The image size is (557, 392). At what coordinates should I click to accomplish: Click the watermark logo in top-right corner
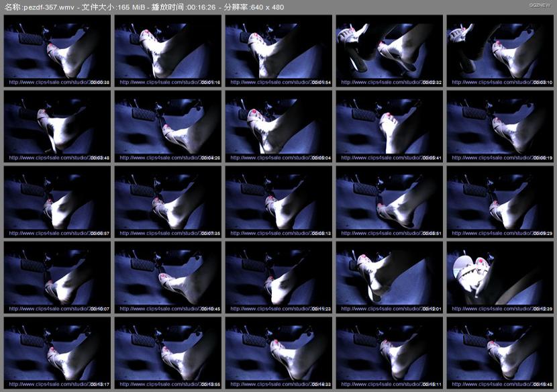(x=539, y=5)
